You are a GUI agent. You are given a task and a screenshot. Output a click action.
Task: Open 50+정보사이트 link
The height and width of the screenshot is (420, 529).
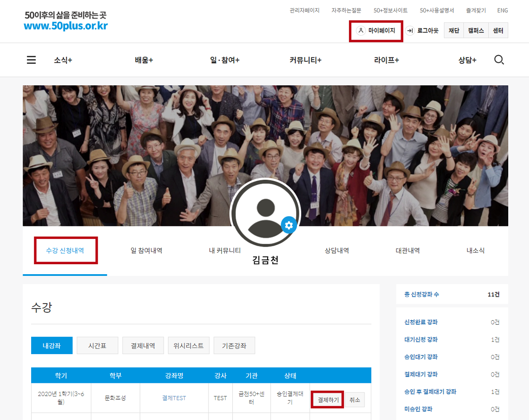390,10
